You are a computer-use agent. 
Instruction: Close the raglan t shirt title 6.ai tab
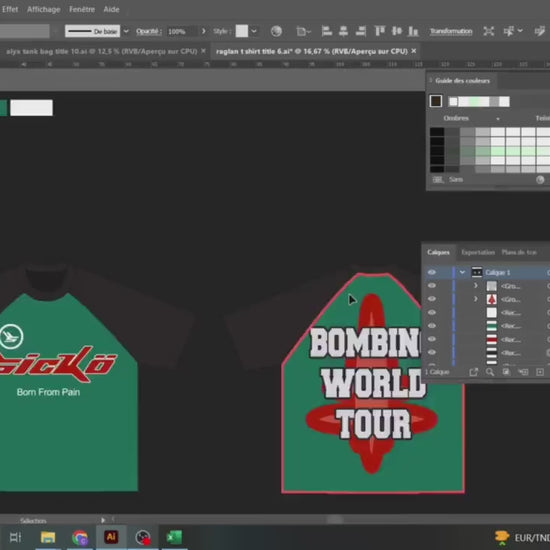click(414, 51)
